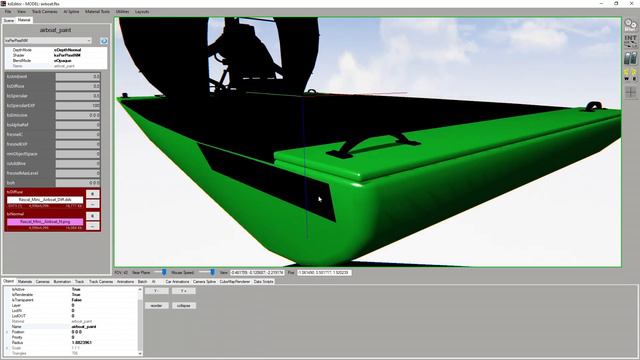Click the ksEmissive value field
Viewport: 640px width, 360px height.
pyautogui.click(x=78, y=115)
